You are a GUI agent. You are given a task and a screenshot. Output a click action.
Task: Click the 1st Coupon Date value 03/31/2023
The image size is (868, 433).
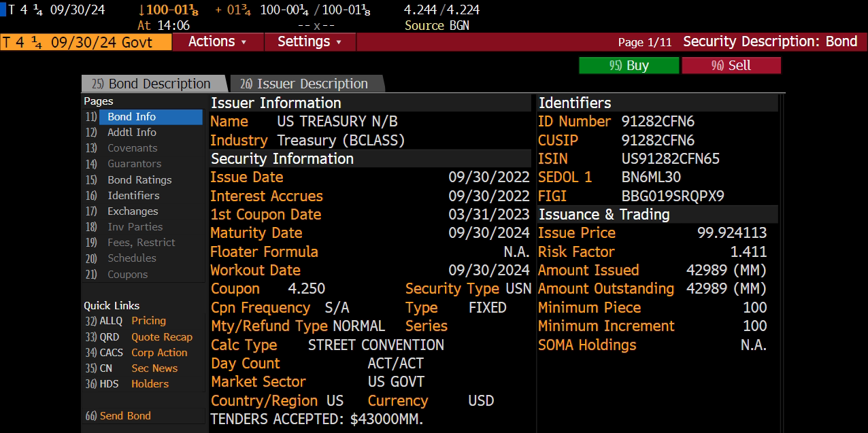click(x=488, y=214)
